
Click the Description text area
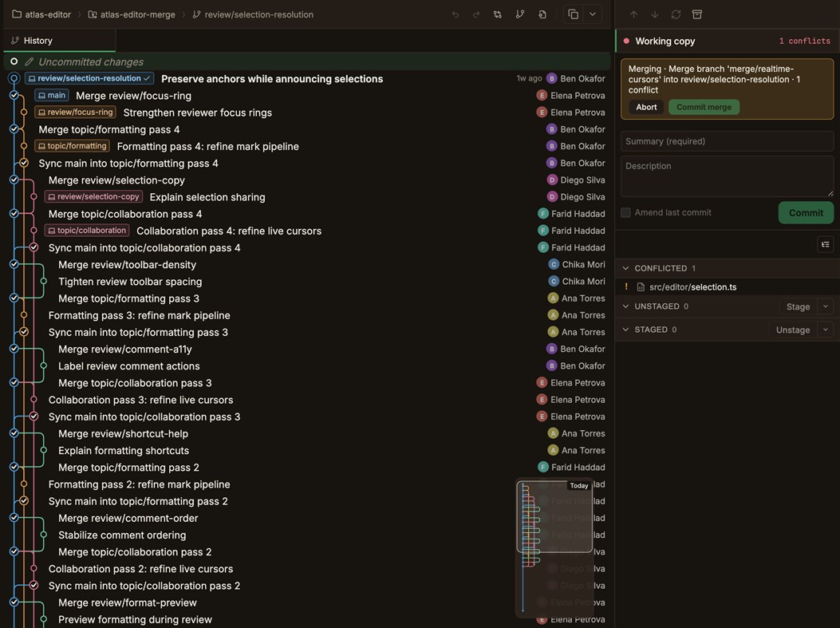click(x=727, y=176)
